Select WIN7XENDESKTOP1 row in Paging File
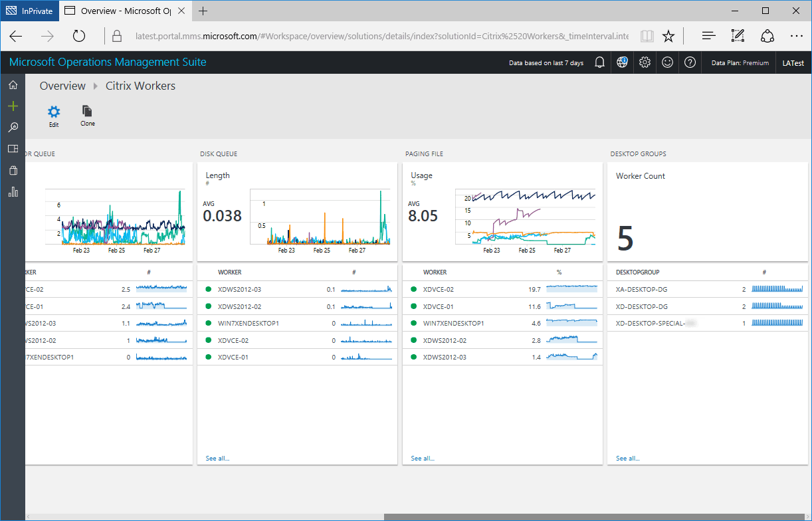Screen dimensions: 812x521 pos(502,324)
